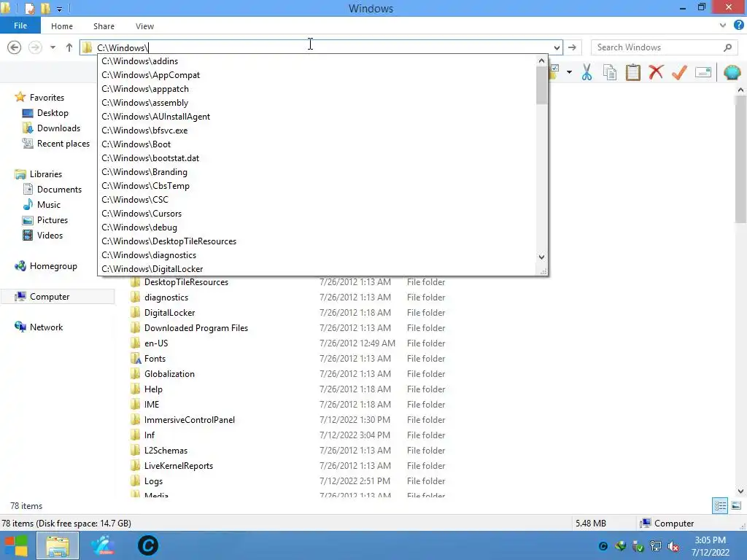
Task: Click the orange checkmark Properties icon
Action: (x=679, y=72)
